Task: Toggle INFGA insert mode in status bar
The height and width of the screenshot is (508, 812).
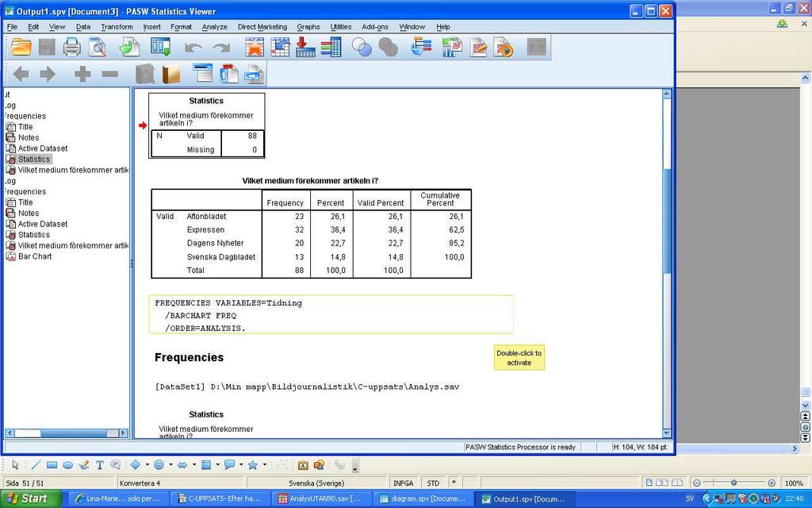Action: pyautogui.click(x=403, y=483)
